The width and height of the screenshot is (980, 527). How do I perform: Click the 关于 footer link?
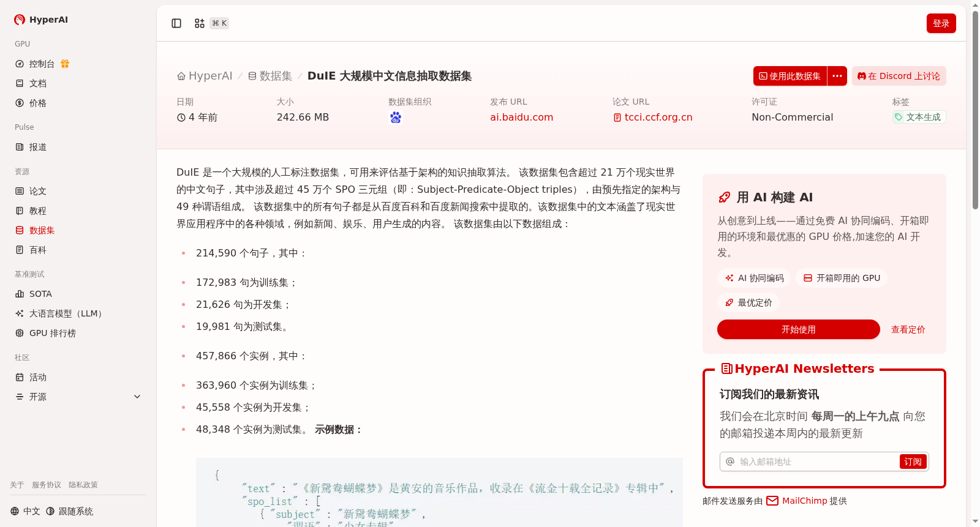tap(17, 485)
